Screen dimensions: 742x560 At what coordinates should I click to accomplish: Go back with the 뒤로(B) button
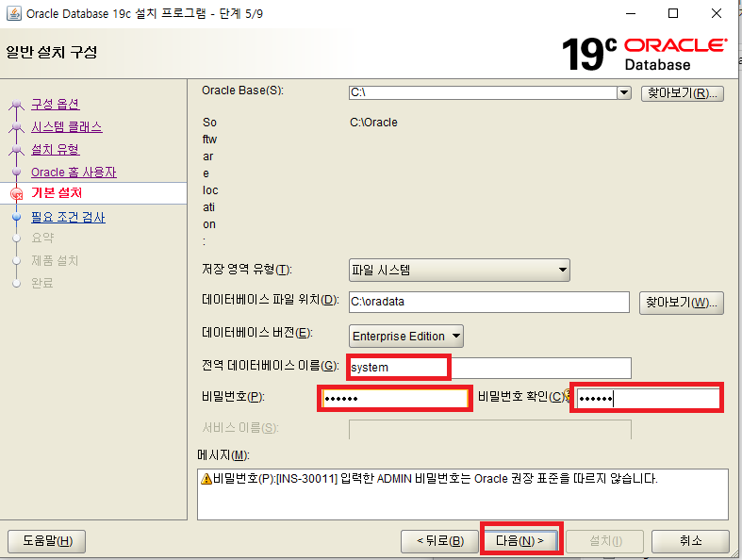(x=439, y=541)
